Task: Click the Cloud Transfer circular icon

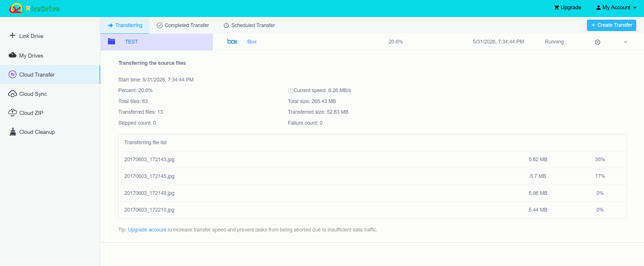Action: tap(12, 75)
